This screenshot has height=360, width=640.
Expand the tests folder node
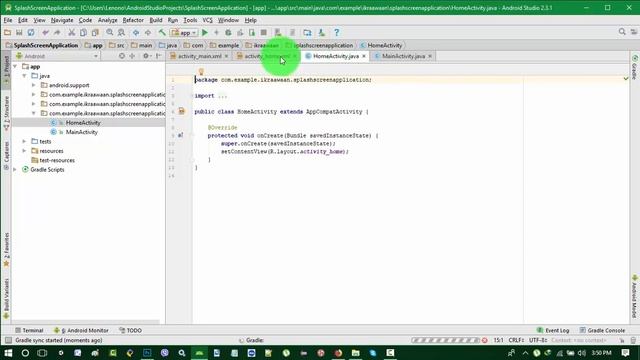(x=24, y=141)
